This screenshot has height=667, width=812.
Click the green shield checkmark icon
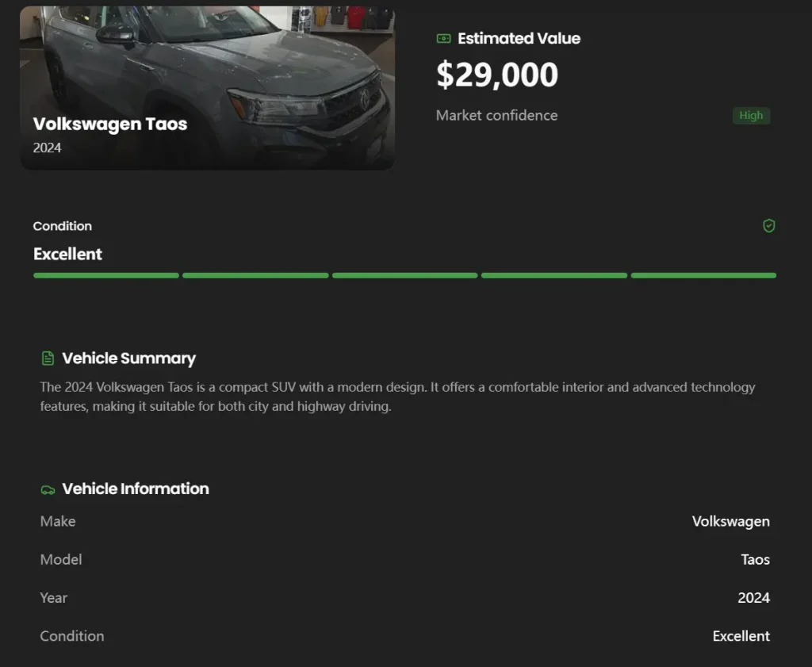[768, 226]
